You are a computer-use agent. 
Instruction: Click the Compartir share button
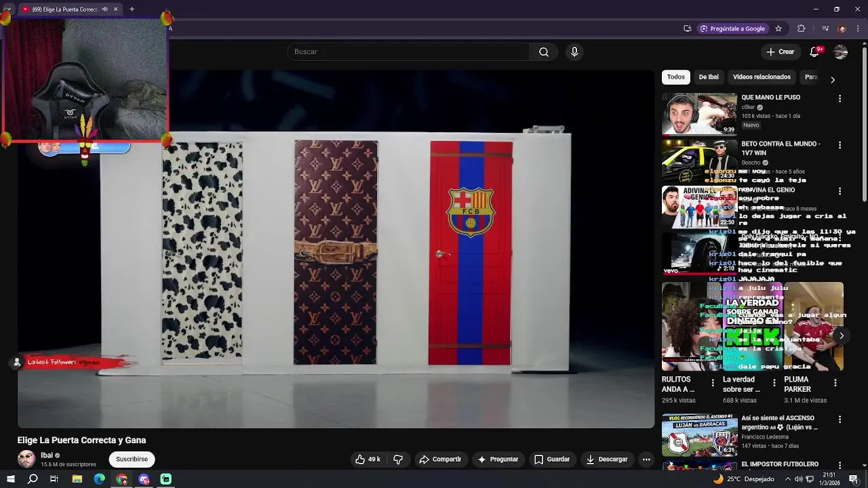click(440, 460)
